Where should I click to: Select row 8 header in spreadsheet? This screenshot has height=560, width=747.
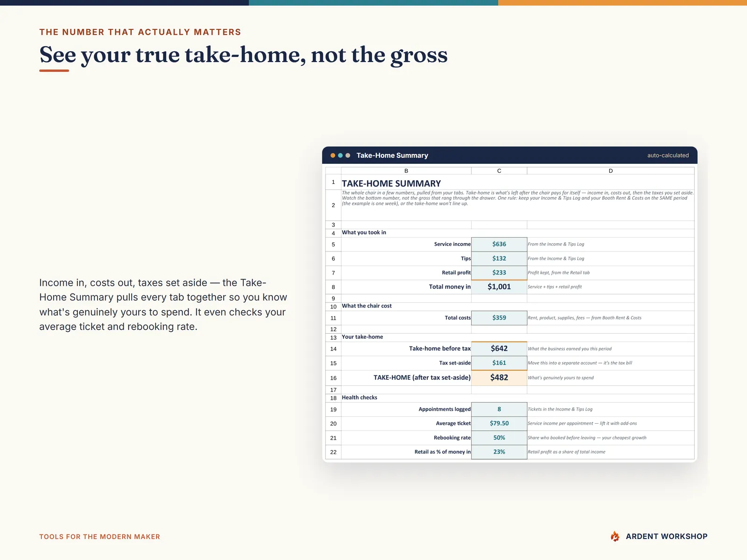click(333, 287)
